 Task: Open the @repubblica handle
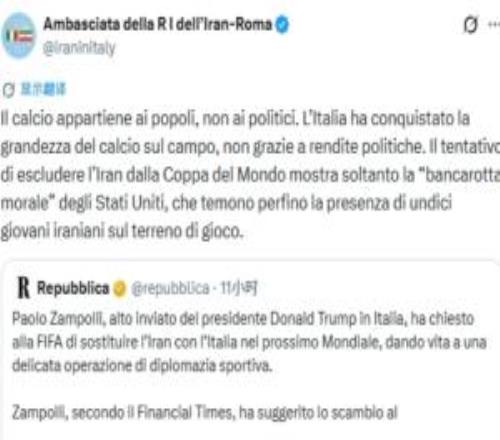170,288
